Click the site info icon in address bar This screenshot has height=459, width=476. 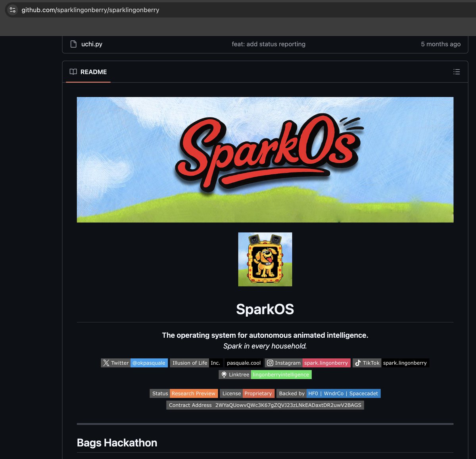13,10
